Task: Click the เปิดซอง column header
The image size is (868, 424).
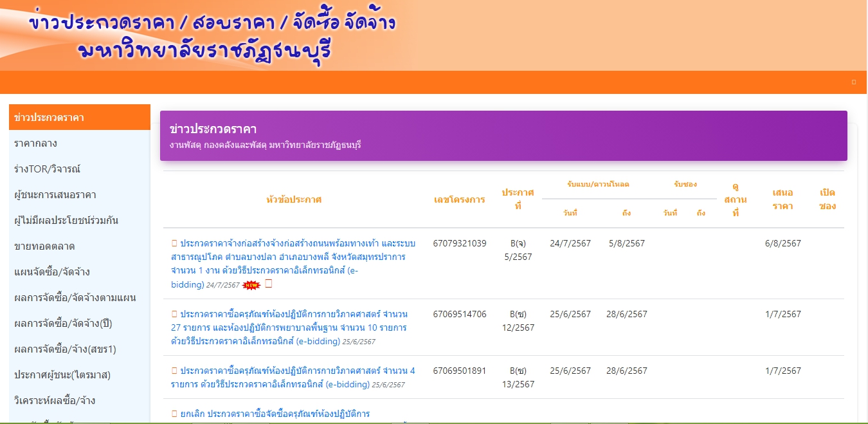Action: pos(828,199)
